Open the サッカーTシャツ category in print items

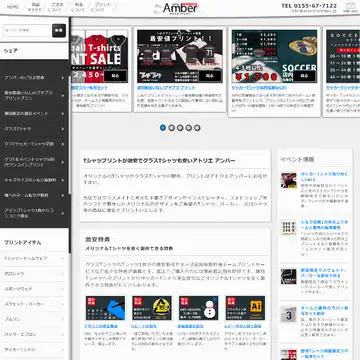[34, 350]
